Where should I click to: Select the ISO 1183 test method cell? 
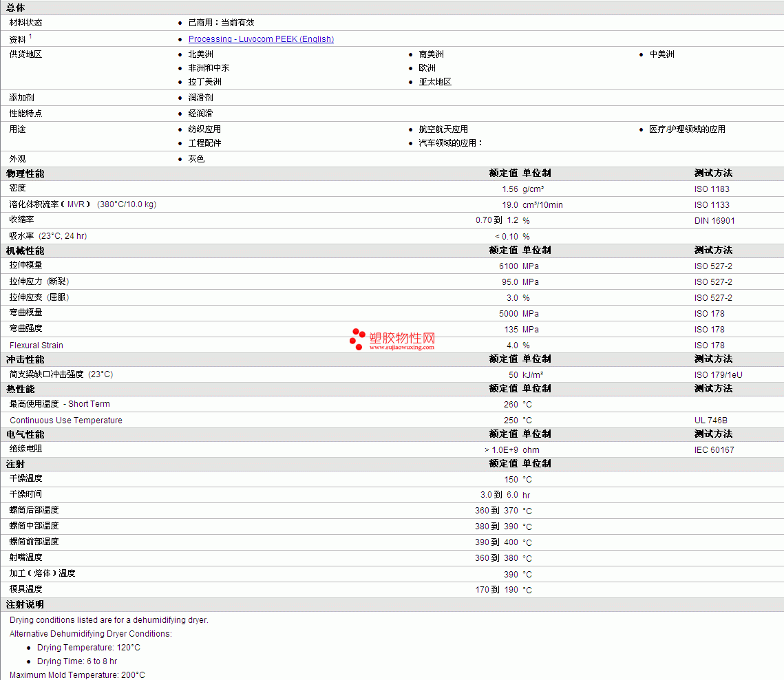click(x=712, y=189)
